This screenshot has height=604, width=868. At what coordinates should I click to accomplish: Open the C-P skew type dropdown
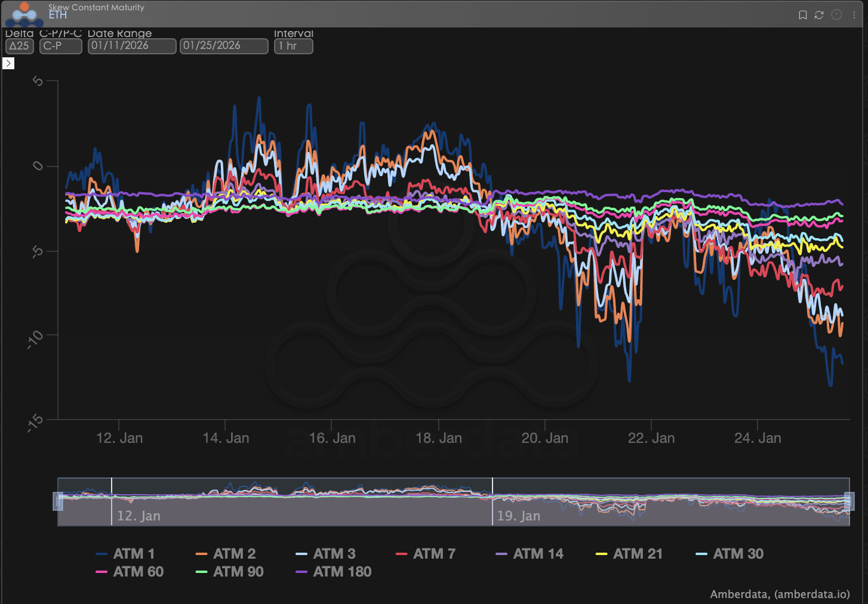60,46
